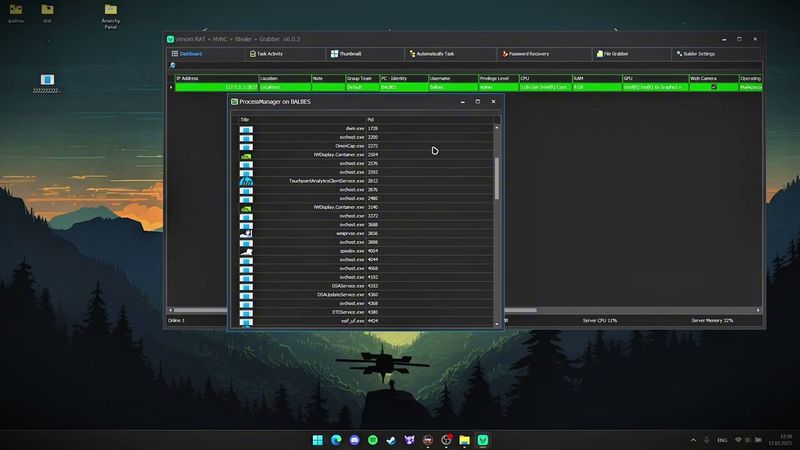Click the process list scroll-up arrow

pyautogui.click(x=496, y=127)
